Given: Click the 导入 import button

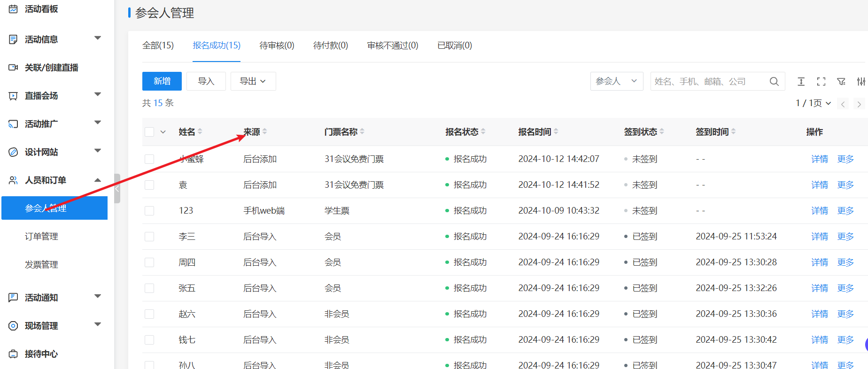Looking at the screenshot, I should (x=206, y=81).
